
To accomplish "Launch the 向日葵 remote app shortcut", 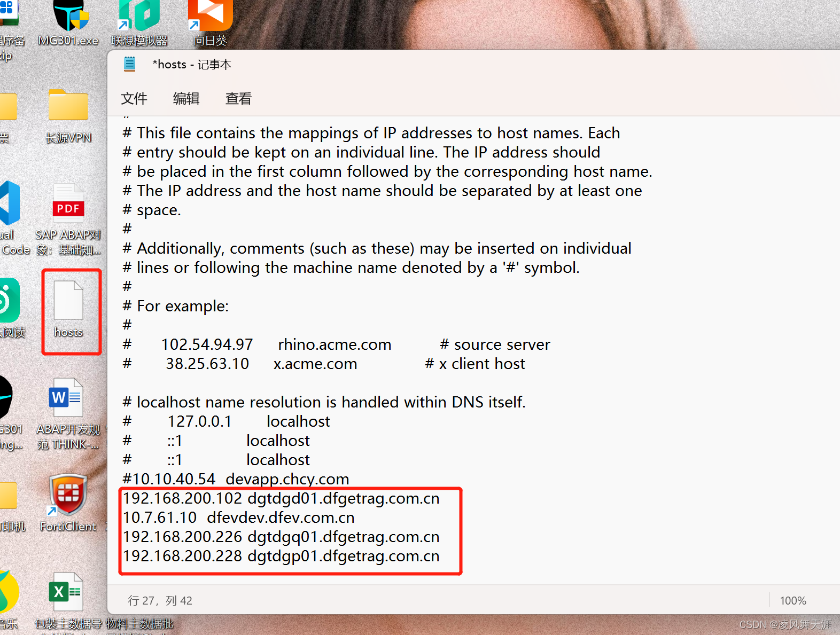I will click(210, 24).
